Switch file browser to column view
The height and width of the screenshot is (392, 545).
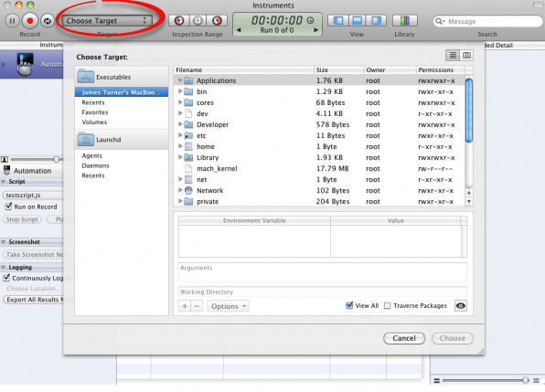(x=466, y=55)
